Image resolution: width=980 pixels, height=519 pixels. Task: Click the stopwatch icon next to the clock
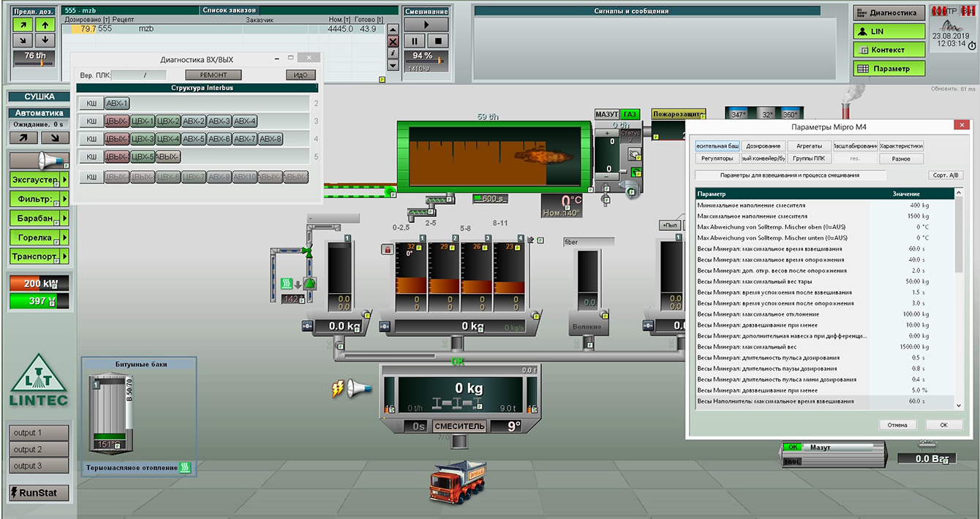[971, 45]
